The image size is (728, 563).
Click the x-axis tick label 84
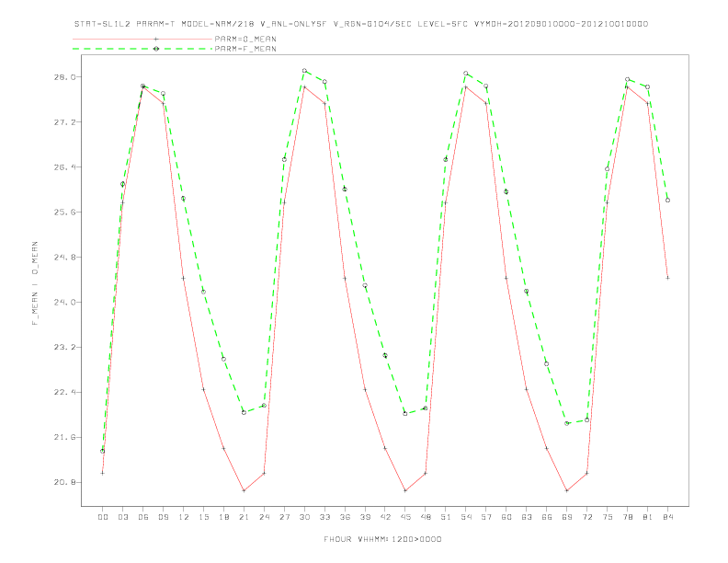coord(668,517)
